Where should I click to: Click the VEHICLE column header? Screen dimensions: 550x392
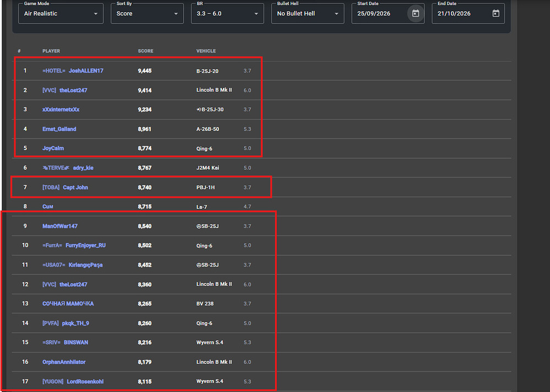(206, 51)
